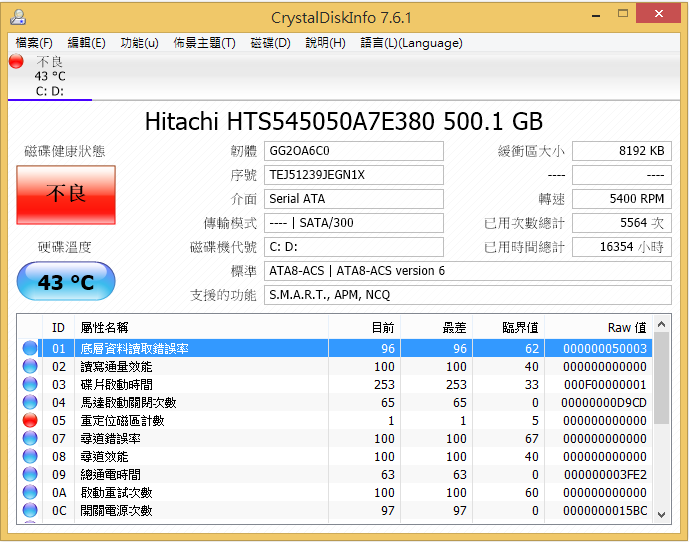Click the scroll down arrow in attribute list
The image size is (689, 542).
661,514
